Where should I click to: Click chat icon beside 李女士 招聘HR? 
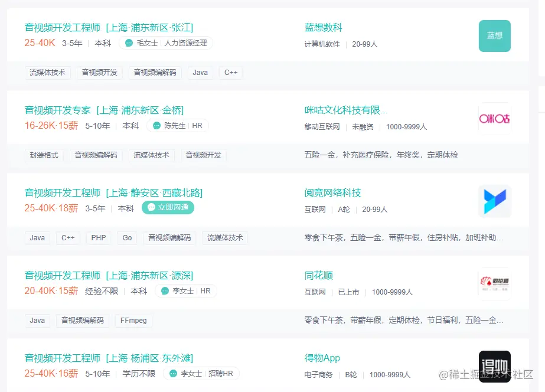[x=173, y=374]
